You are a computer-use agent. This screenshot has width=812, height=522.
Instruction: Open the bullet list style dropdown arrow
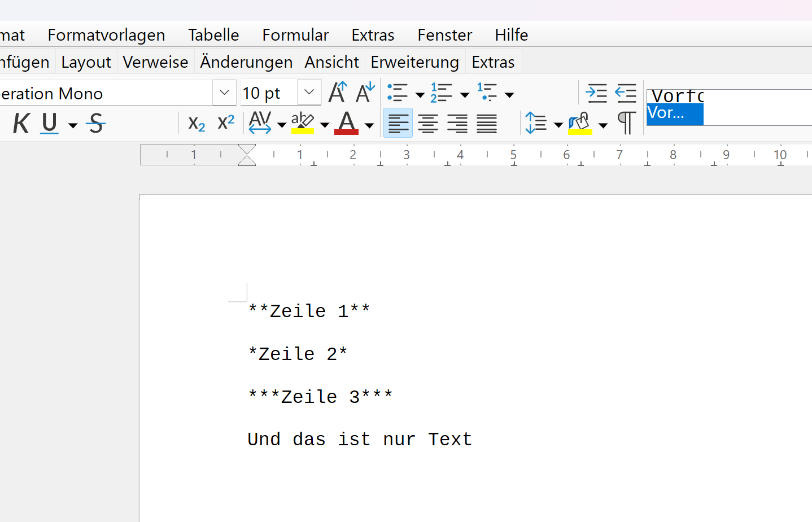pyautogui.click(x=420, y=95)
